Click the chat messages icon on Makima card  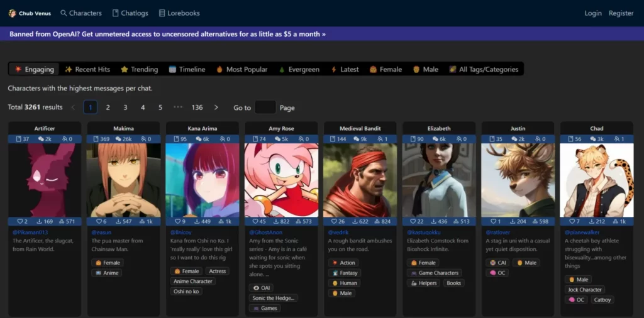click(x=119, y=139)
